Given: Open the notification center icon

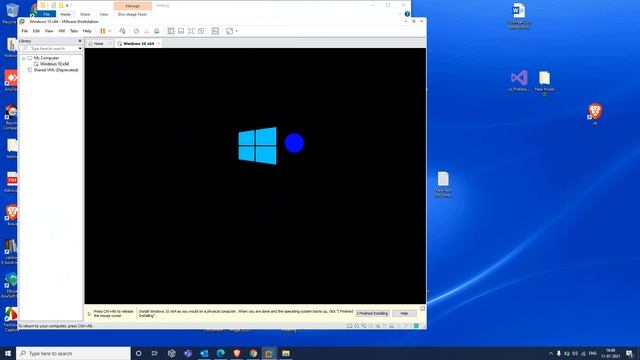Looking at the screenshot, I should [629, 353].
